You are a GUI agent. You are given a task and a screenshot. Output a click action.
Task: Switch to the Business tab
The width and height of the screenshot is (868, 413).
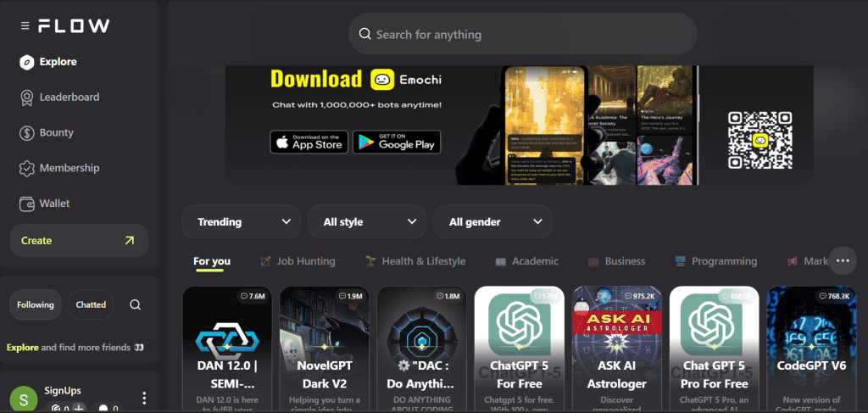tap(617, 261)
